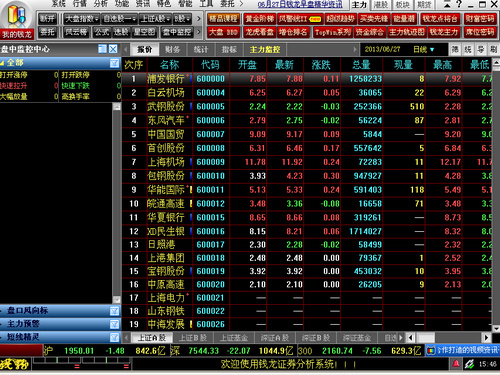Viewport: 500px width, 375px height.
Task: Select the 深证A股 bottom tab
Action: point(275,338)
